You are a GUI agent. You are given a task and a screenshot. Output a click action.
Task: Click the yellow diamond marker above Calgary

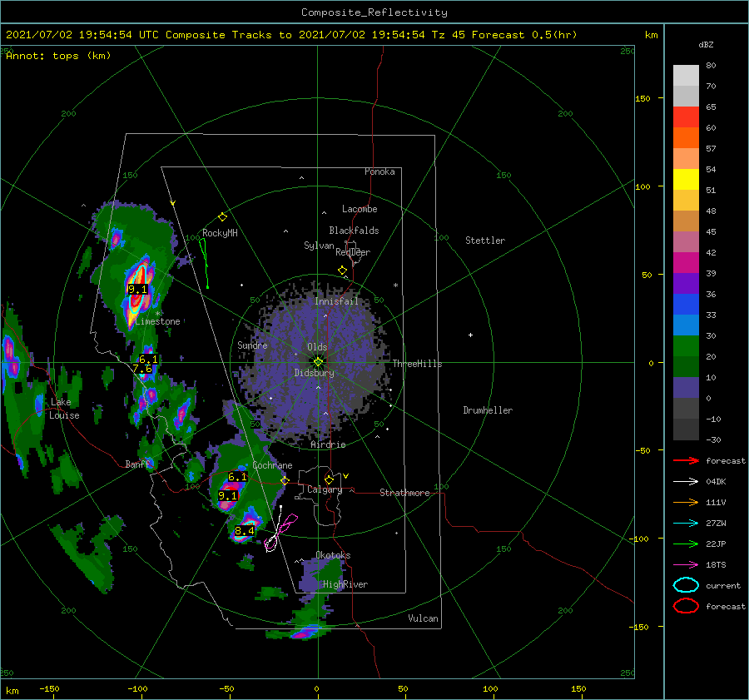[329, 479]
